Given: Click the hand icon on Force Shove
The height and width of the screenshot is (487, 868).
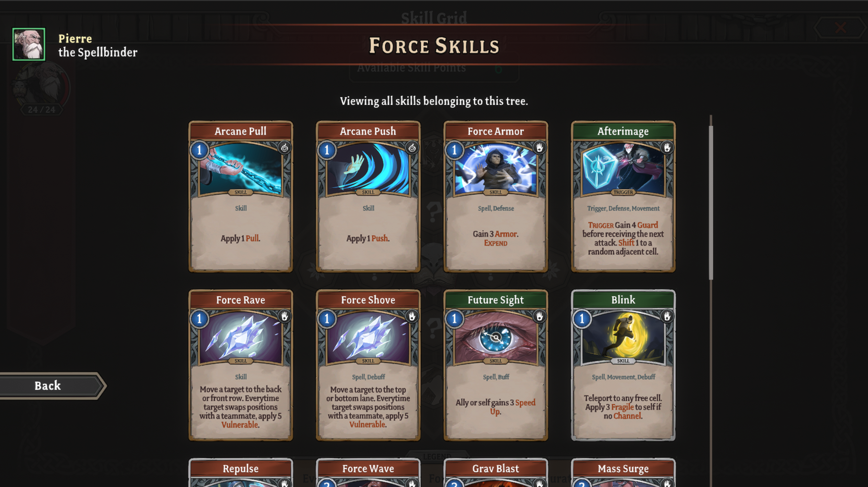Looking at the screenshot, I should pos(412,316).
